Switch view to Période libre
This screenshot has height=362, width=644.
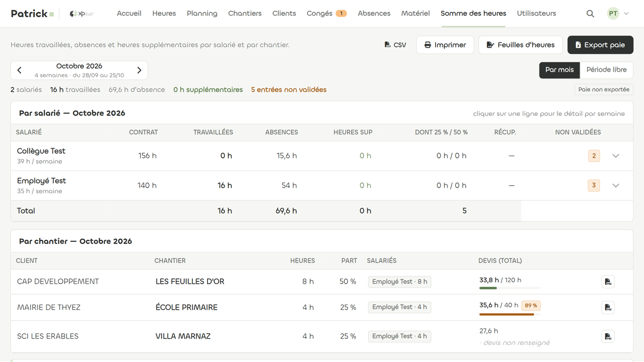(606, 70)
